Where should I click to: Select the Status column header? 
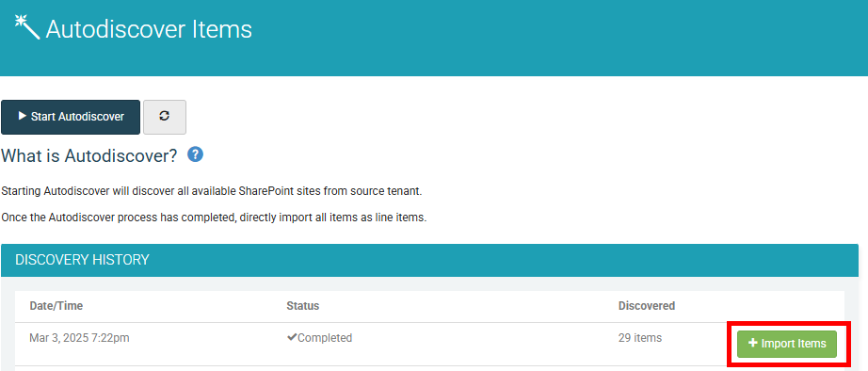(x=303, y=306)
